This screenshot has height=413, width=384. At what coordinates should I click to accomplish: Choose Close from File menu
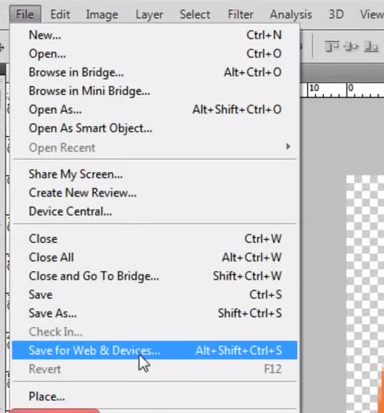[x=155, y=239]
